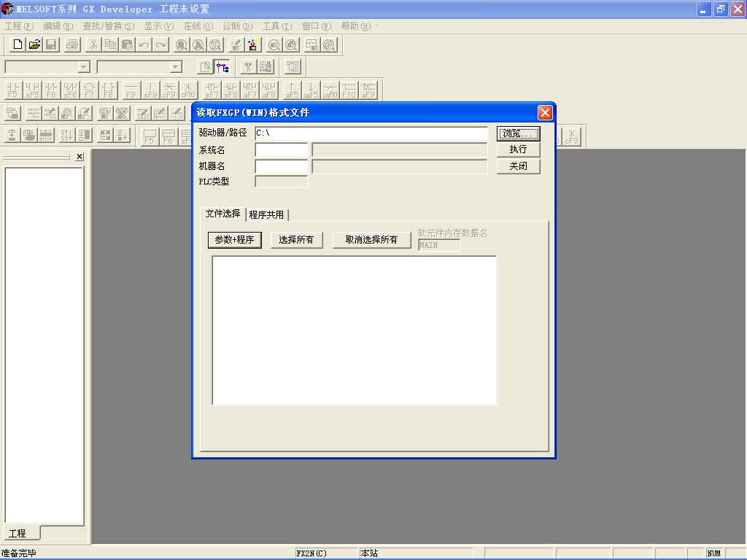The image size is (747, 560).
Task: Toggle the project data list tree icon
Action: [x=222, y=67]
